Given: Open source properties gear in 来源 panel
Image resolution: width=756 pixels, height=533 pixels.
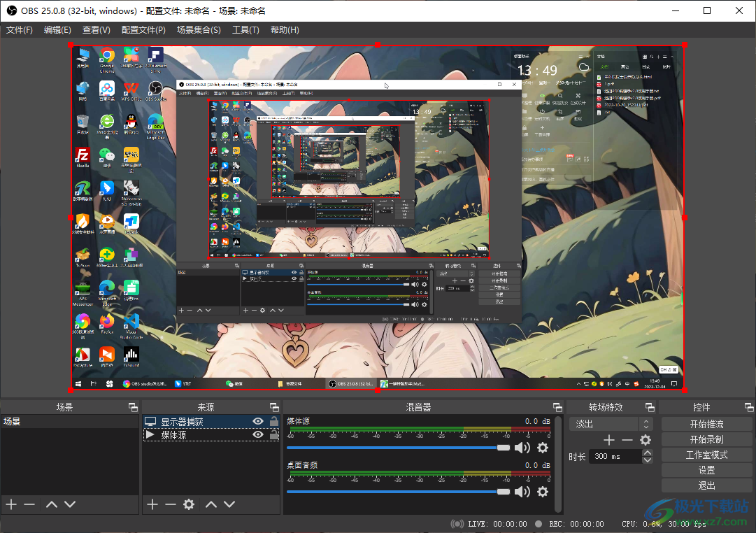Looking at the screenshot, I should 189,504.
